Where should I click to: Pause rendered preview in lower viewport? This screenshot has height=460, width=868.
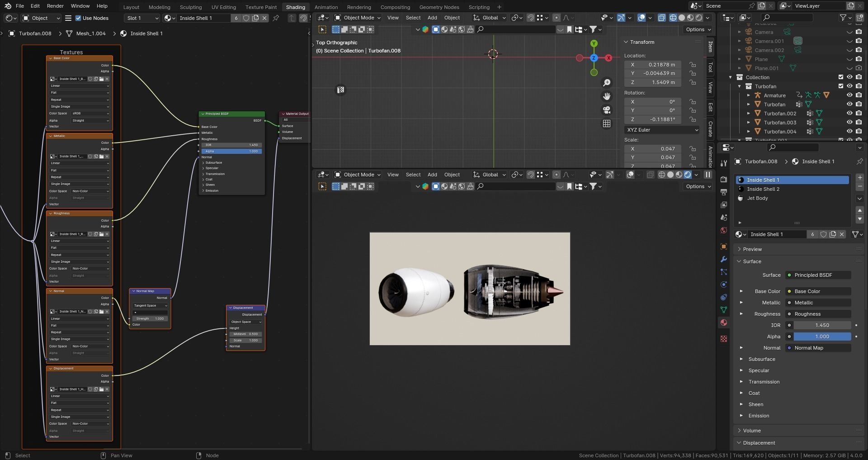(708, 175)
